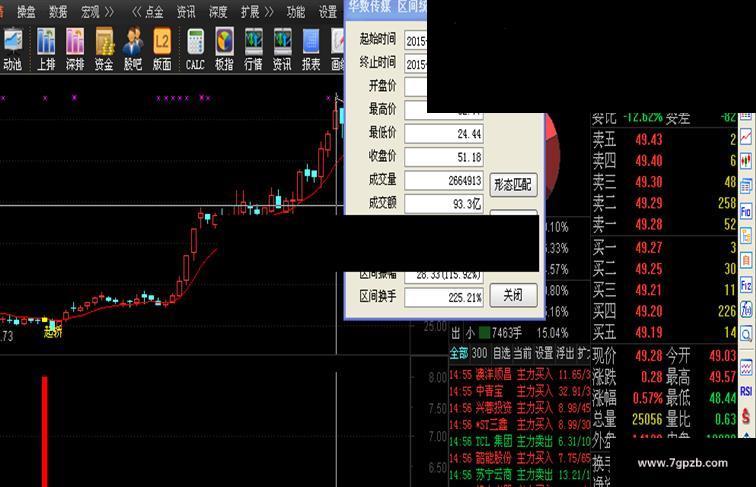Click the 区间换手 field showing 225.21%
The height and width of the screenshot is (487, 756).
click(x=444, y=298)
